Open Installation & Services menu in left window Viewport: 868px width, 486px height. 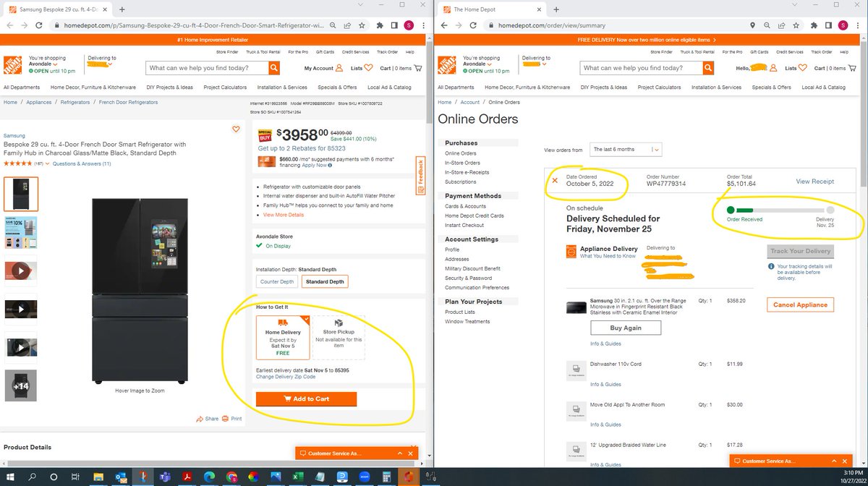click(x=282, y=88)
